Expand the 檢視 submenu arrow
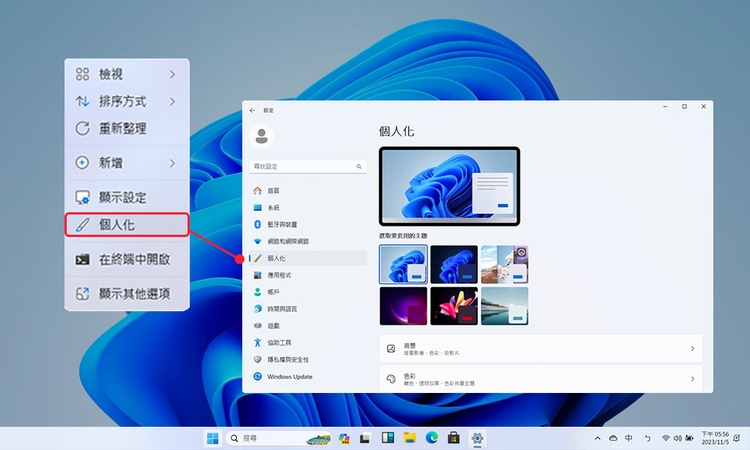 (x=172, y=74)
